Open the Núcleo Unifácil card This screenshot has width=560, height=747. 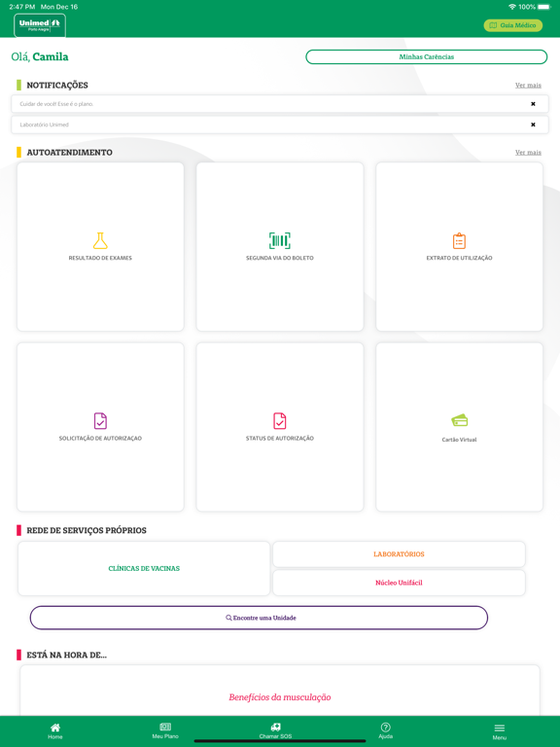coord(399,583)
